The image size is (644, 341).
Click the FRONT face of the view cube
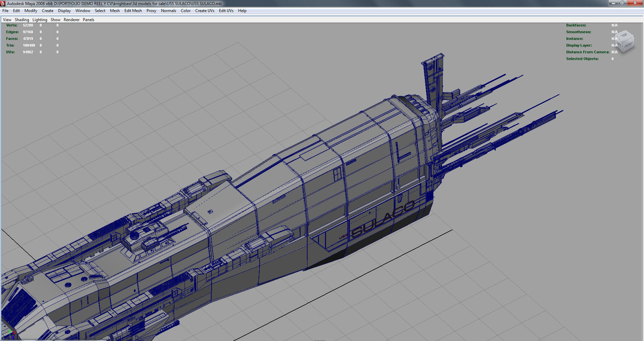629,45
